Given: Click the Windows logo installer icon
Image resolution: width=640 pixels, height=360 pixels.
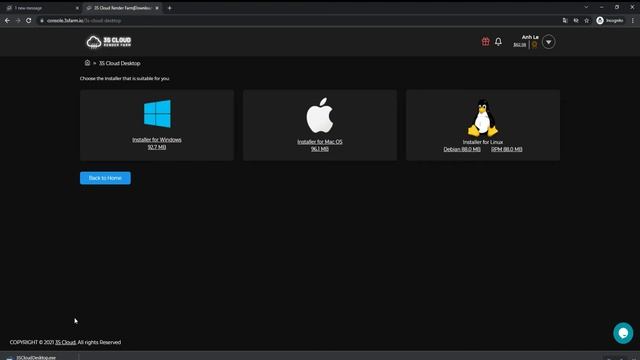Looking at the screenshot, I should [x=157, y=113].
